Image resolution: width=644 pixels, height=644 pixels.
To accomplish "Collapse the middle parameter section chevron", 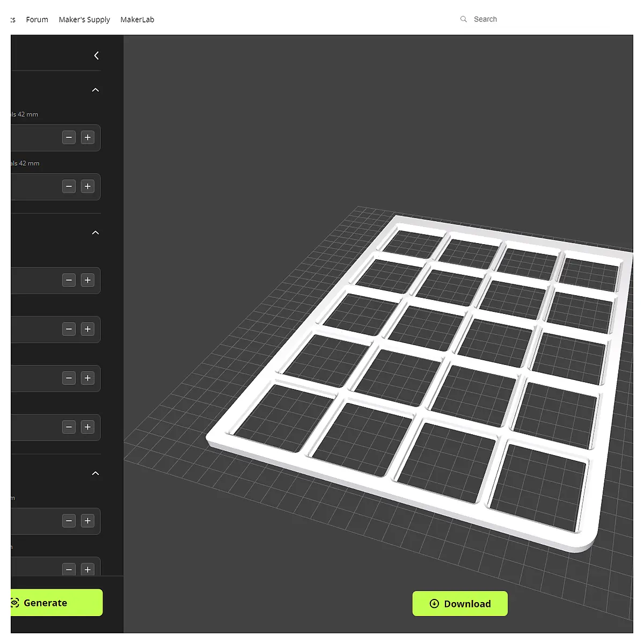I will 96,232.
